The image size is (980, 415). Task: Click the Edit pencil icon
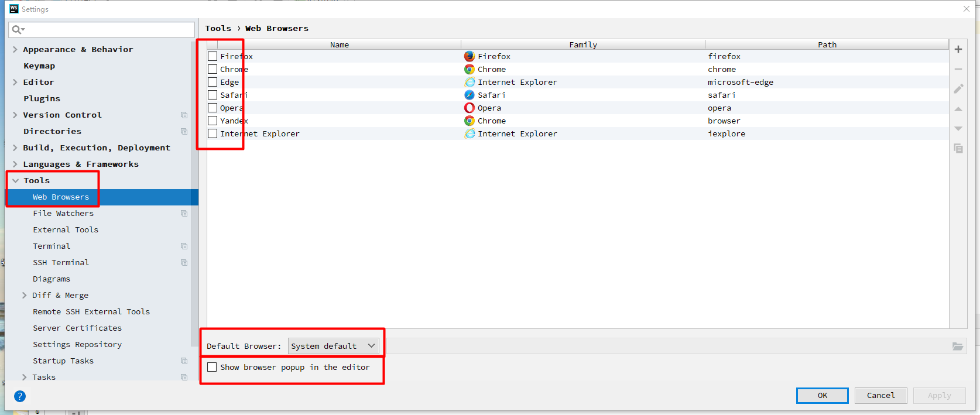point(958,89)
